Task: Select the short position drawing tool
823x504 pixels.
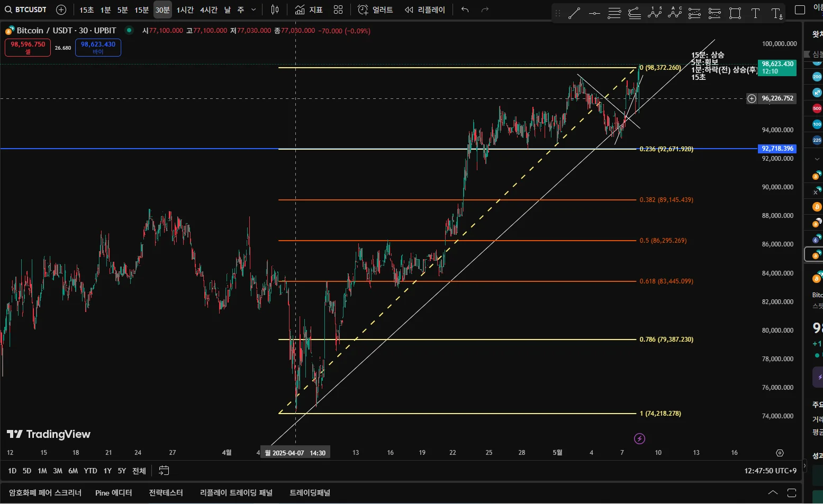Action: 715,13
